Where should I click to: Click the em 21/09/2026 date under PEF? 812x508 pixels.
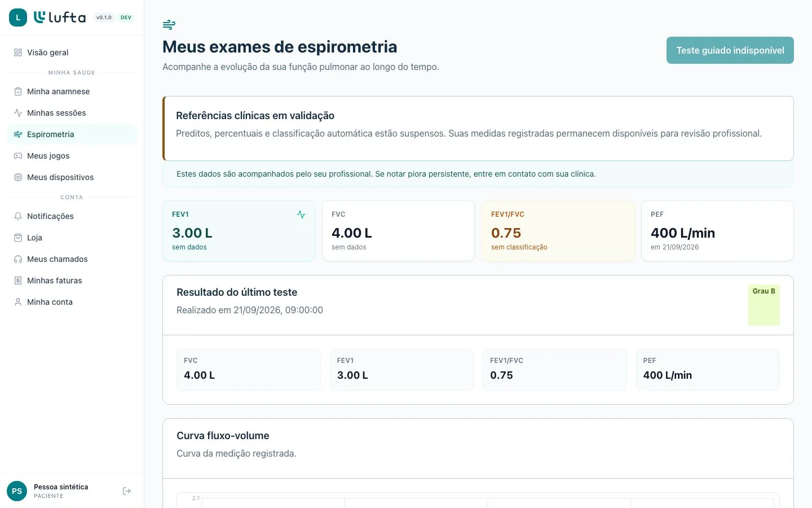pyautogui.click(x=674, y=247)
